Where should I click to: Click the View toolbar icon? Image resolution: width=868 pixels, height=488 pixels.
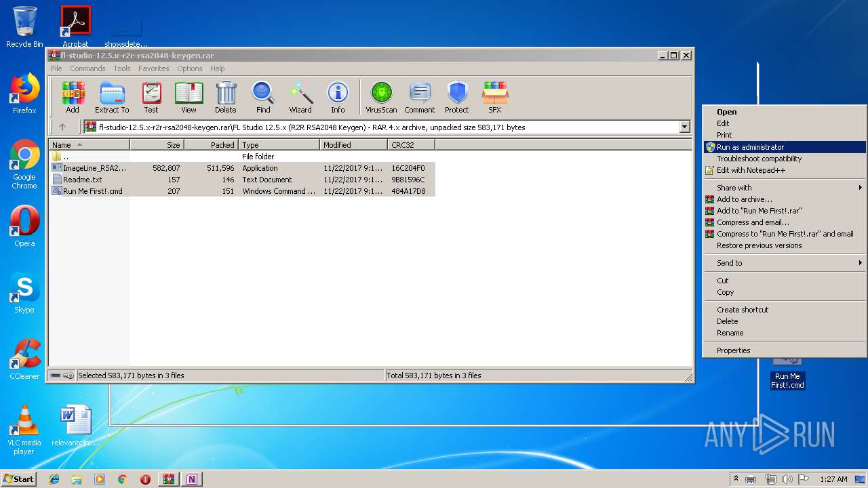coord(189,98)
